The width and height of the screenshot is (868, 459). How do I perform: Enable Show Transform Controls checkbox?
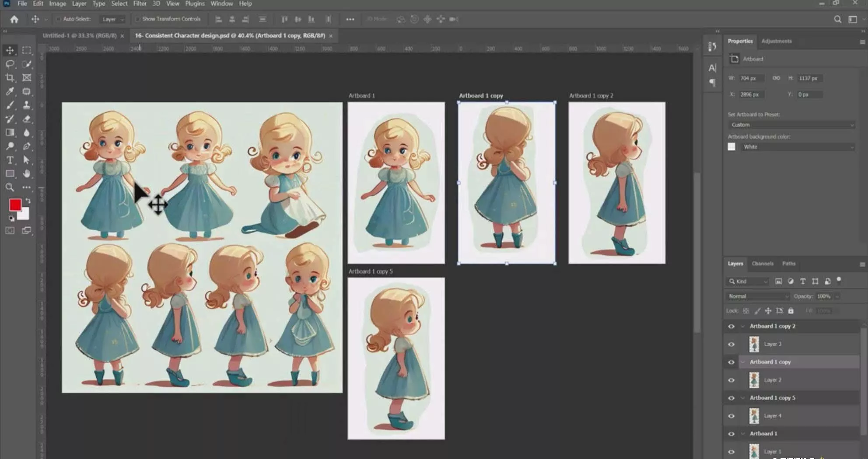coord(137,19)
